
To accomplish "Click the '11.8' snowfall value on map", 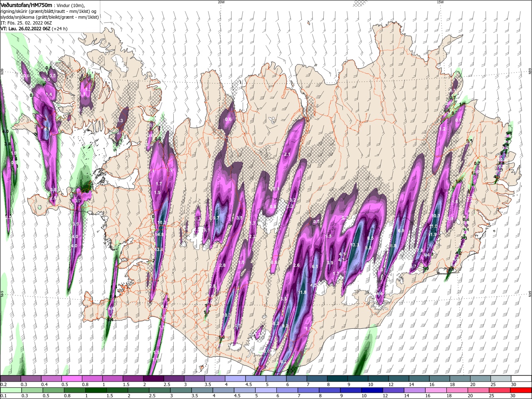I will click(303, 292).
